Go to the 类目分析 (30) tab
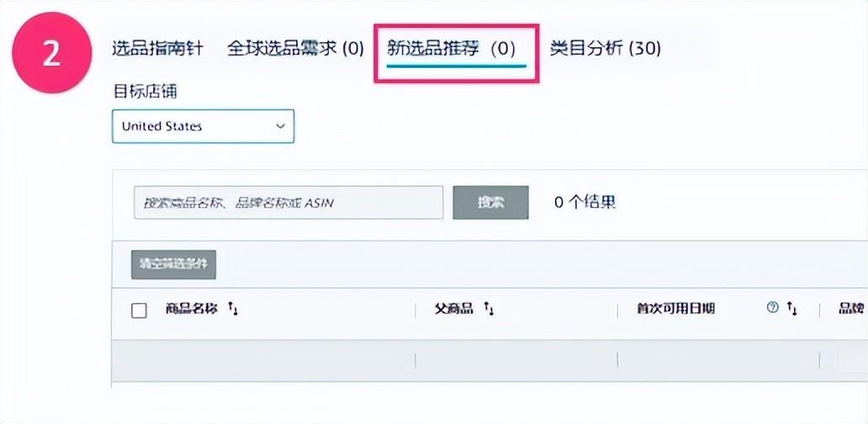Screen dimensions: 868x424 tap(605, 48)
